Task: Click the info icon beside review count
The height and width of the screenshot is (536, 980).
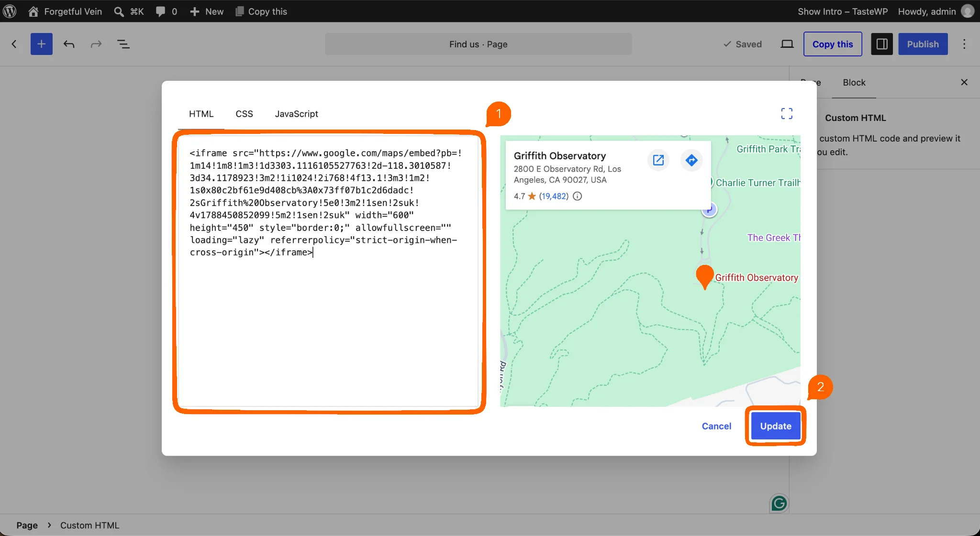Action: [578, 196]
